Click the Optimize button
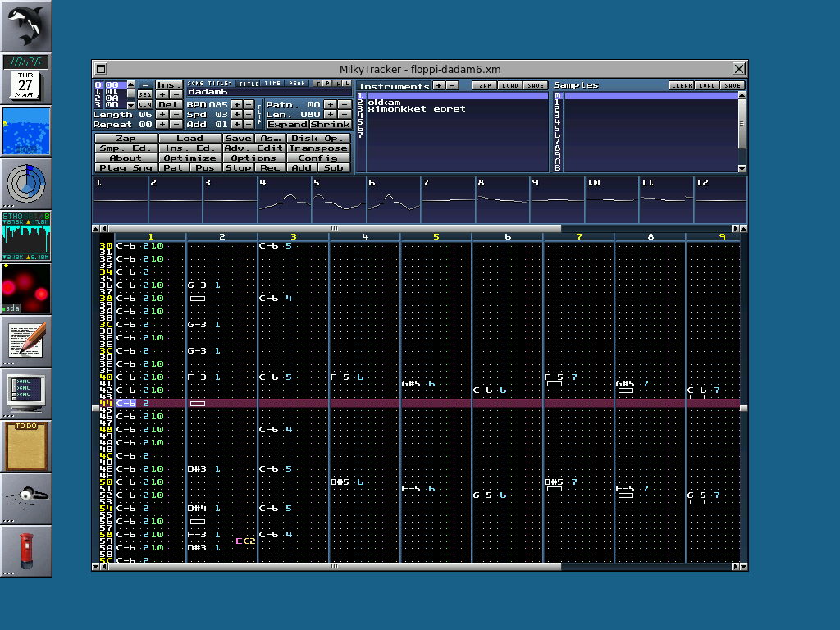Viewport: 840px width, 630px height. pyautogui.click(x=189, y=158)
